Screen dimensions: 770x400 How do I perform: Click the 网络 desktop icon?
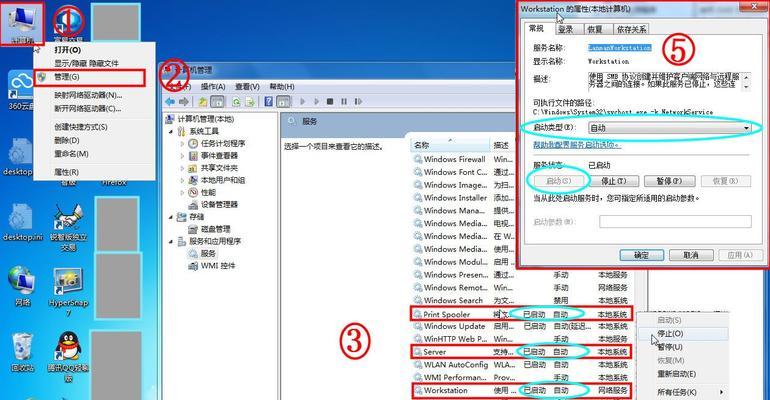[22, 286]
